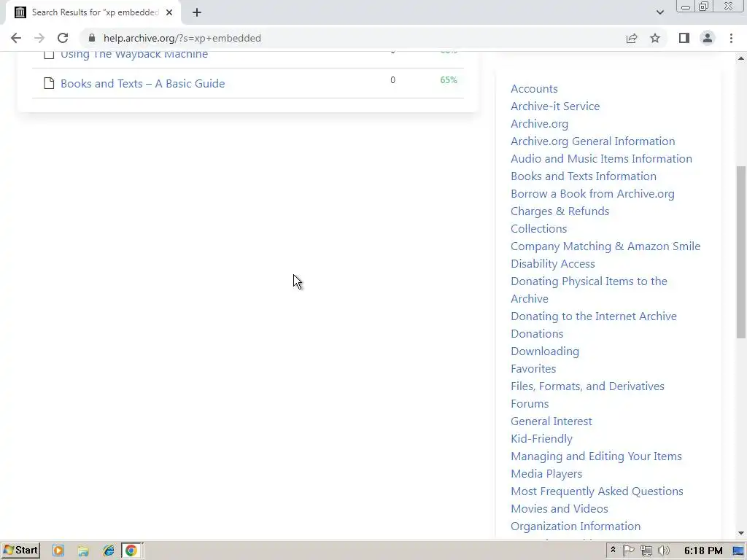Screen dimensions: 747x560
Task: Open the General Interest category
Action: pos(551,421)
